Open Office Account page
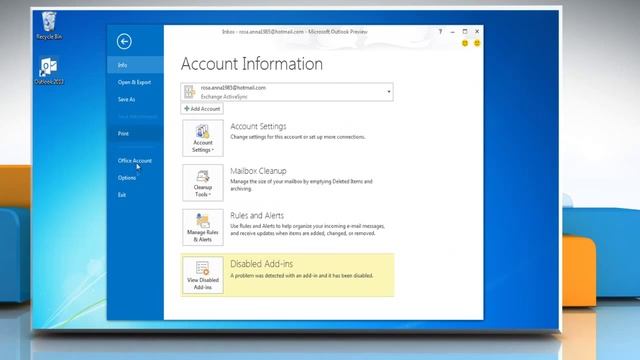The width and height of the screenshot is (640, 360). tap(136, 160)
